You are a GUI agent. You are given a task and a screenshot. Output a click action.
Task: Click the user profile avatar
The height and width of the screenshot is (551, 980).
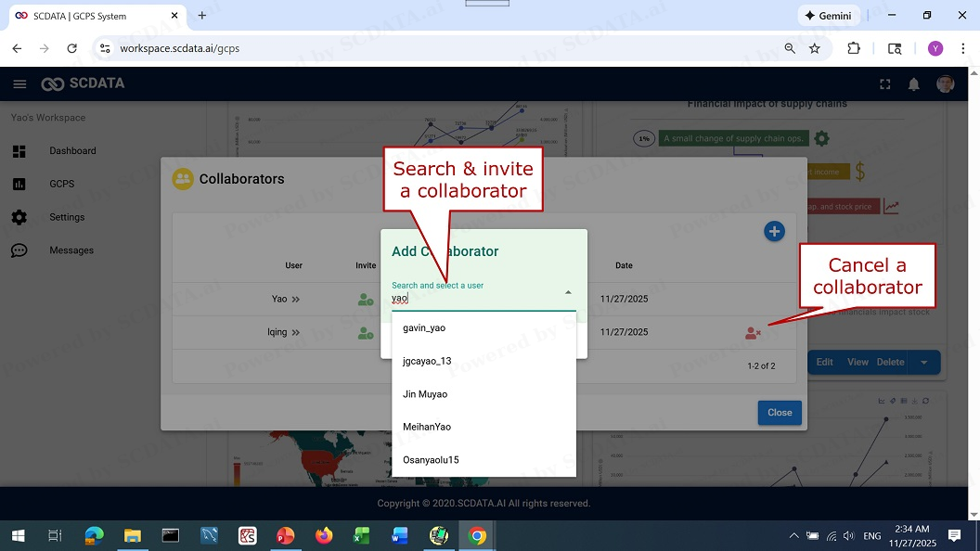[x=945, y=84]
